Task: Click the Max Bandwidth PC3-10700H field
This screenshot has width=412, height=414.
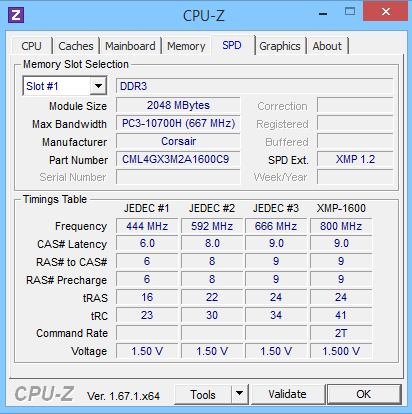Action: tap(178, 123)
